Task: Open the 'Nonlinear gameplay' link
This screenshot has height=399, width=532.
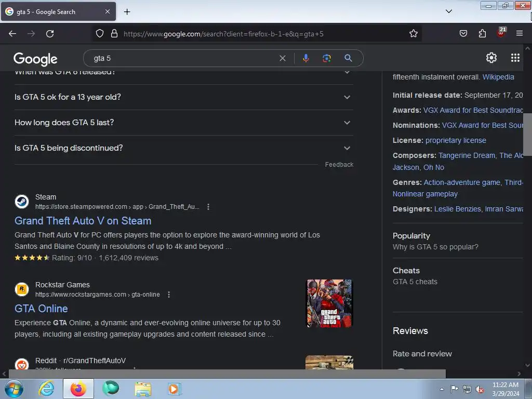Action: pos(425,194)
